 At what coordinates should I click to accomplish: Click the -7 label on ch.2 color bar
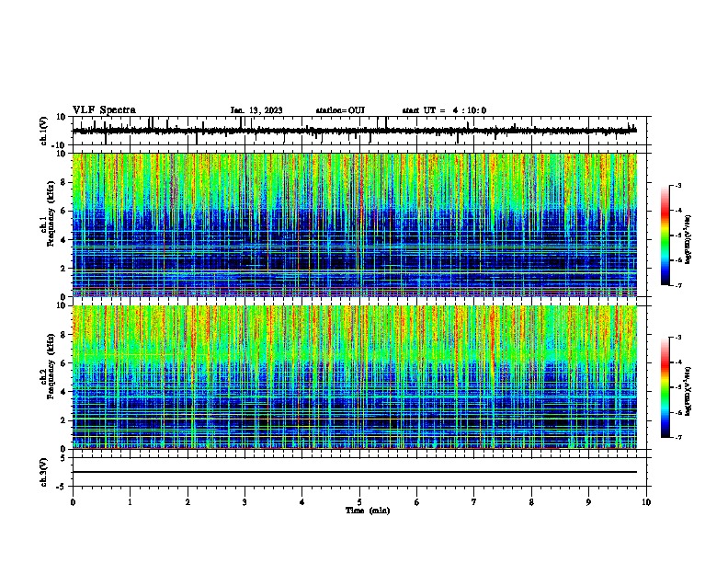coord(677,438)
